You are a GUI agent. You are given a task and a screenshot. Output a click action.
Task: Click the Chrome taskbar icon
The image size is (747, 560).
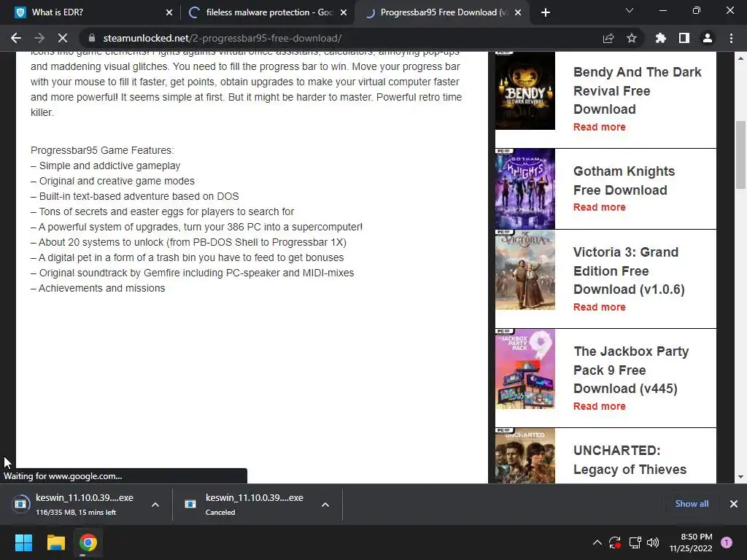coord(88,542)
